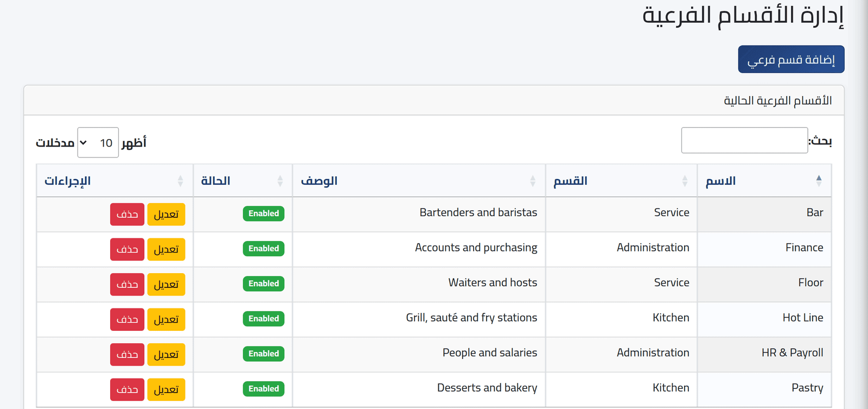Click the page title إدارة الأقسام الفرعية
868x409 pixels.
click(x=743, y=16)
